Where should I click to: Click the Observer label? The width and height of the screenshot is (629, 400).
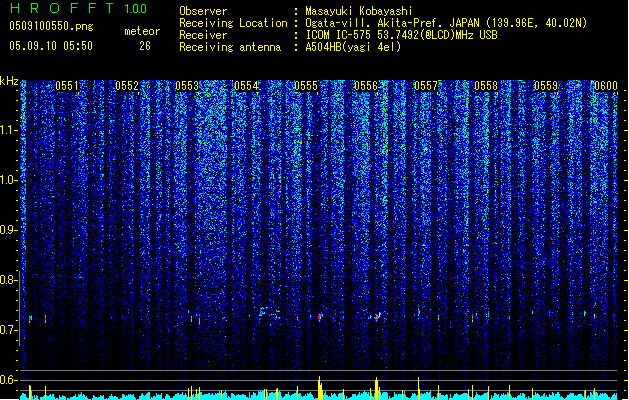click(x=203, y=11)
